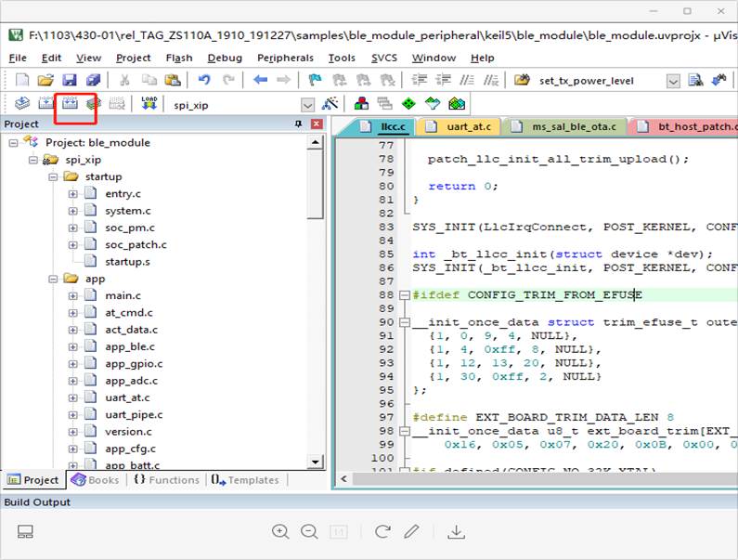Navigate forwards with the right arrow icon
The image size is (738, 560).
(x=284, y=80)
